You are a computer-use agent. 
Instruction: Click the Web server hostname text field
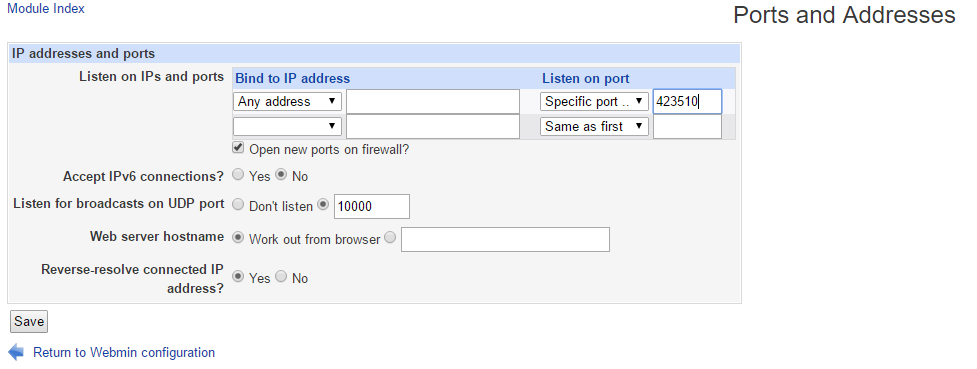click(505, 239)
